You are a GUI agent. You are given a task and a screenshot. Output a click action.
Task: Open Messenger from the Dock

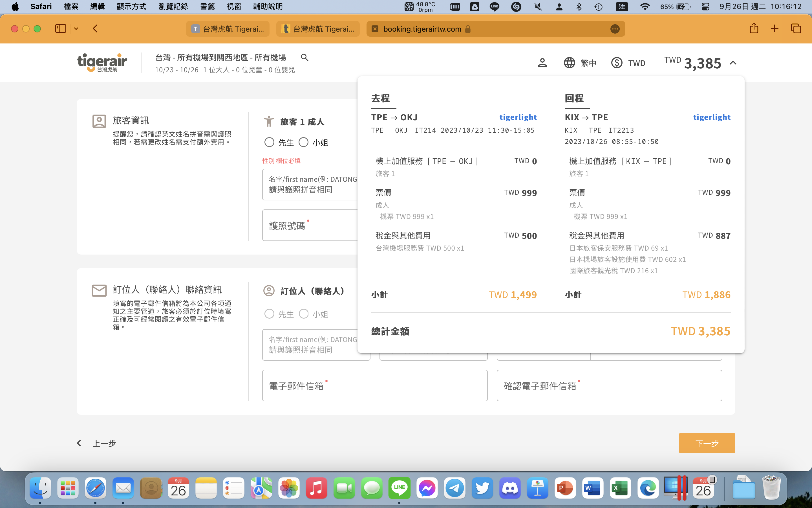(427, 488)
